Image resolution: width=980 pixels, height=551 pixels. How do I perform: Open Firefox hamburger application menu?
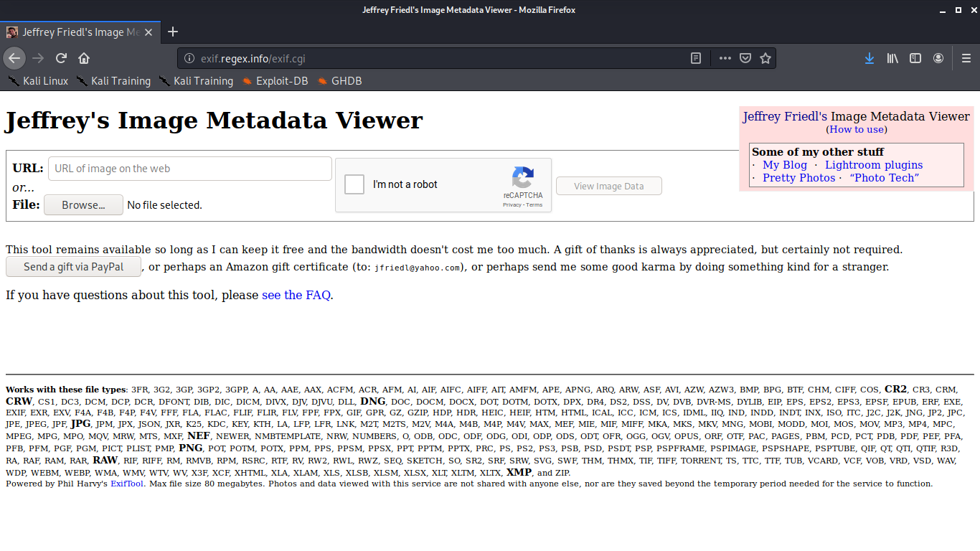[x=966, y=58]
